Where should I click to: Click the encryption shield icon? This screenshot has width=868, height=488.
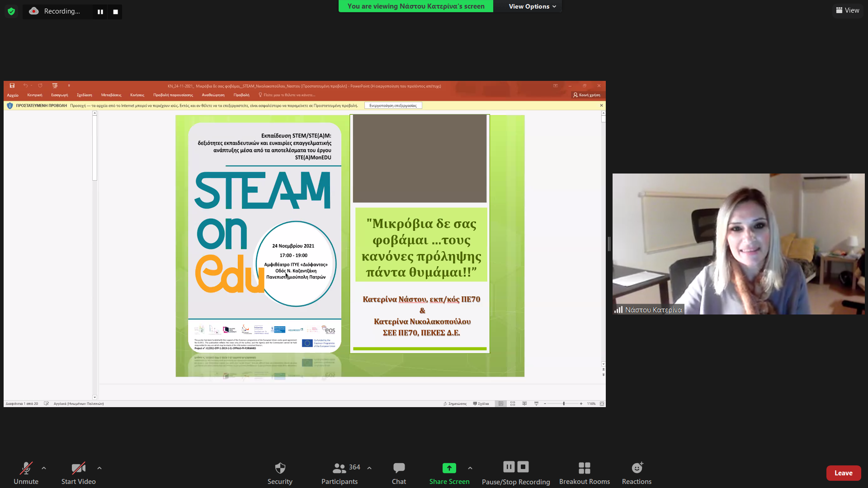pyautogui.click(x=11, y=11)
